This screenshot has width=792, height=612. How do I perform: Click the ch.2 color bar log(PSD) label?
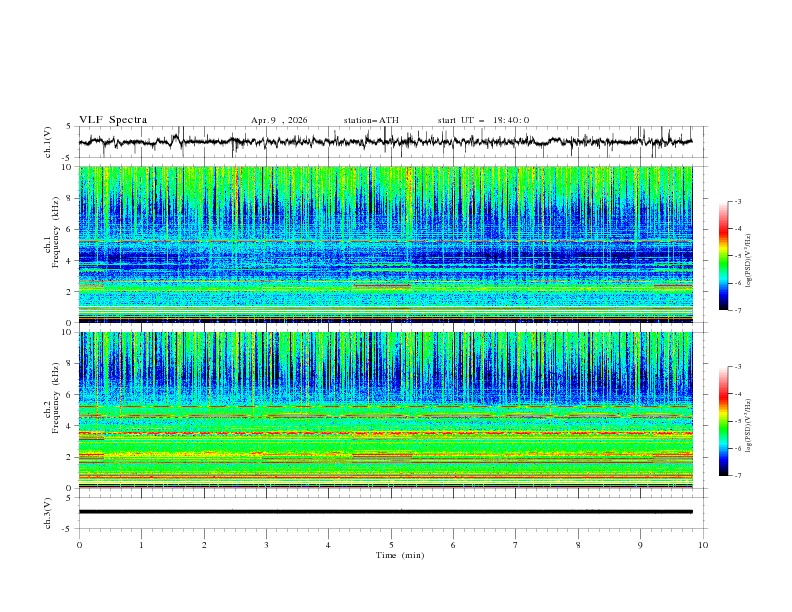point(749,426)
